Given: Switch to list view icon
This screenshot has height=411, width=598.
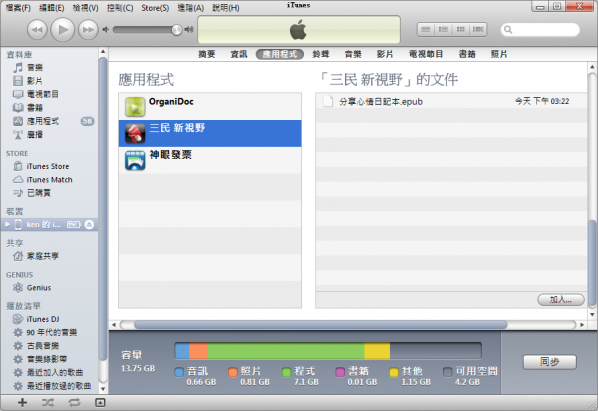Looking at the screenshot, I should [x=426, y=29].
